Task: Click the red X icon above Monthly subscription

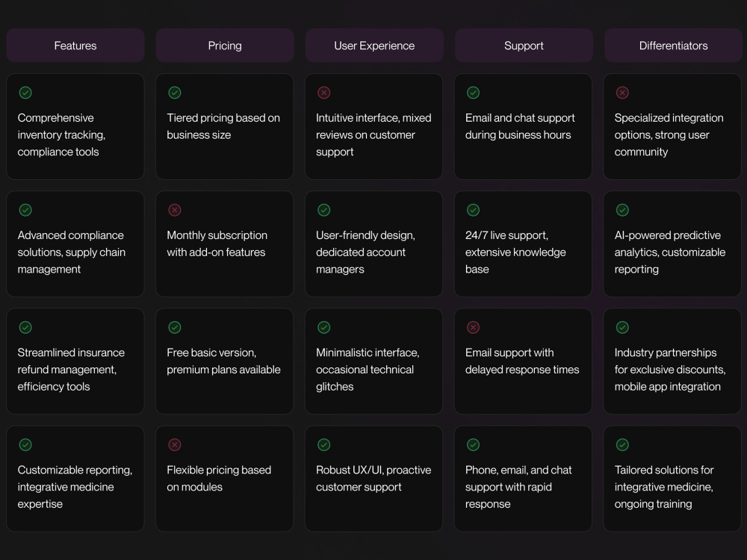Action: point(175,210)
